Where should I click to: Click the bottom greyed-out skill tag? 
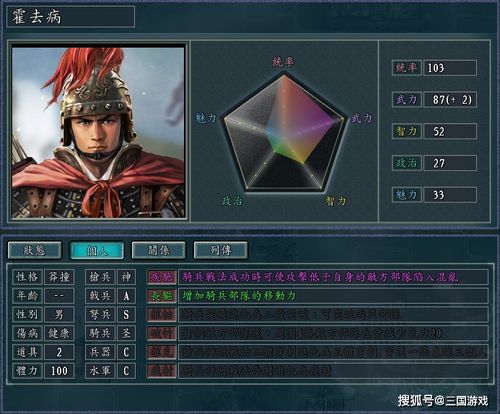pos(162,370)
